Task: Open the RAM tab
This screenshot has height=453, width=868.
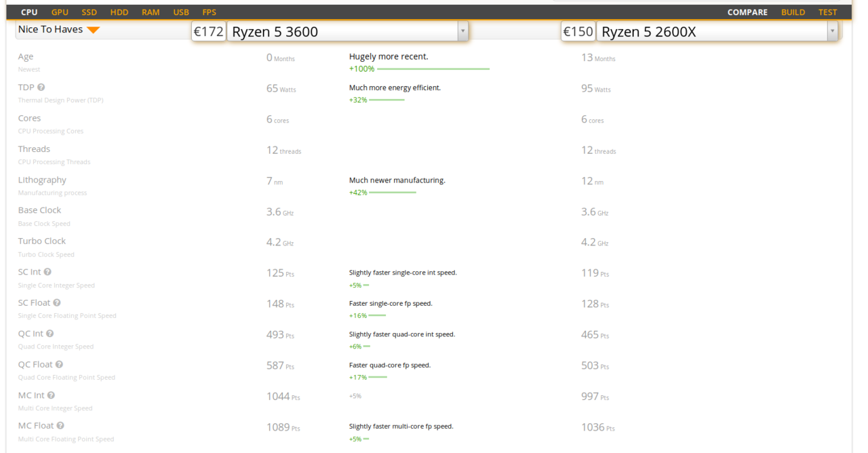Action: click(x=151, y=12)
